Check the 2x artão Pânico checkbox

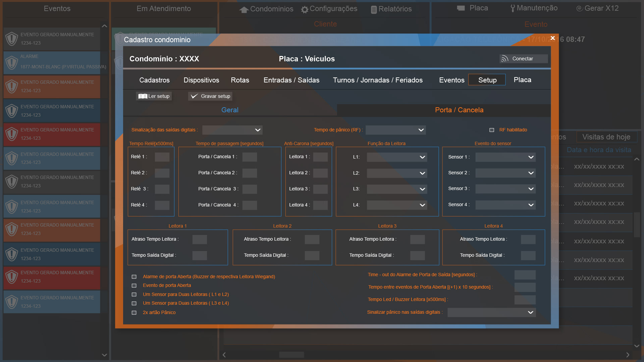click(x=134, y=313)
